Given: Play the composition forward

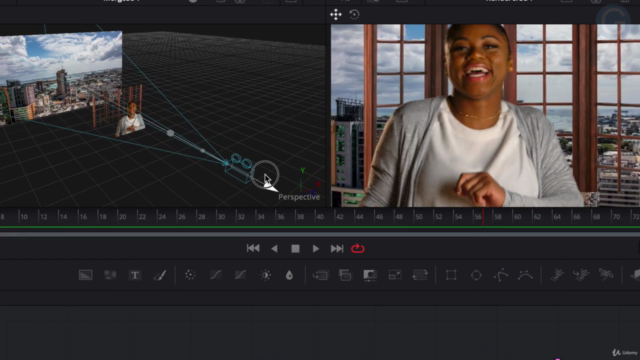Looking at the screenshot, I should click(x=316, y=249).
